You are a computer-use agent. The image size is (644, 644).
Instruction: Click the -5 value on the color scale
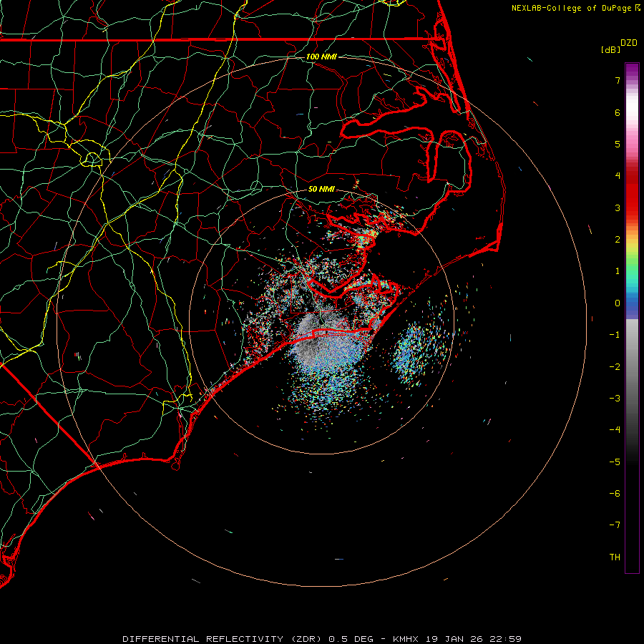(615, 462)
